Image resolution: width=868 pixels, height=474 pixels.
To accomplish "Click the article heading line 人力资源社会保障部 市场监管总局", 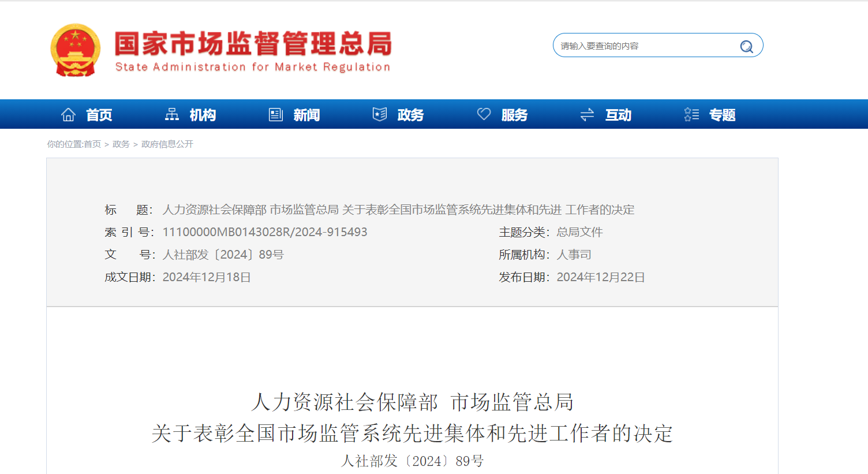I will click(x=413, y=402).
